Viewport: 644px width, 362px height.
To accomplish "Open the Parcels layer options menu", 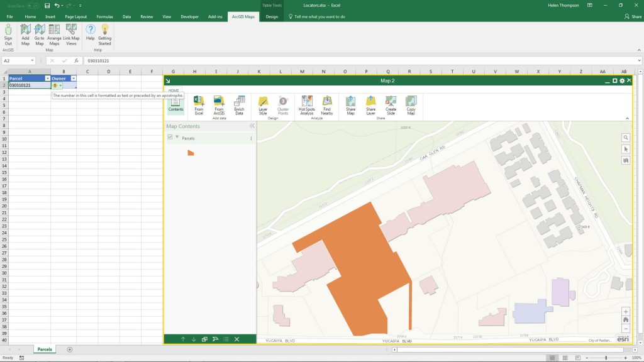I will pos(251,138).
